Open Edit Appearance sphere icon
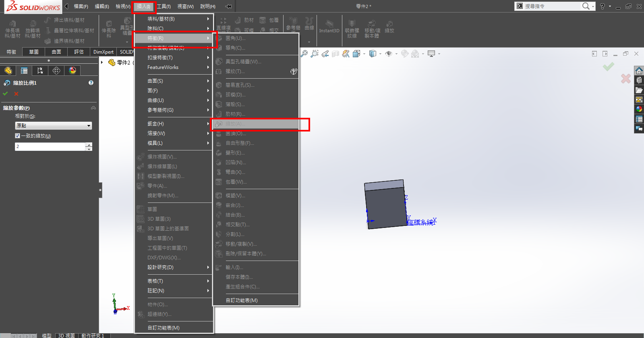The width and height of the screenshot is (644, 338). (405, 54)
